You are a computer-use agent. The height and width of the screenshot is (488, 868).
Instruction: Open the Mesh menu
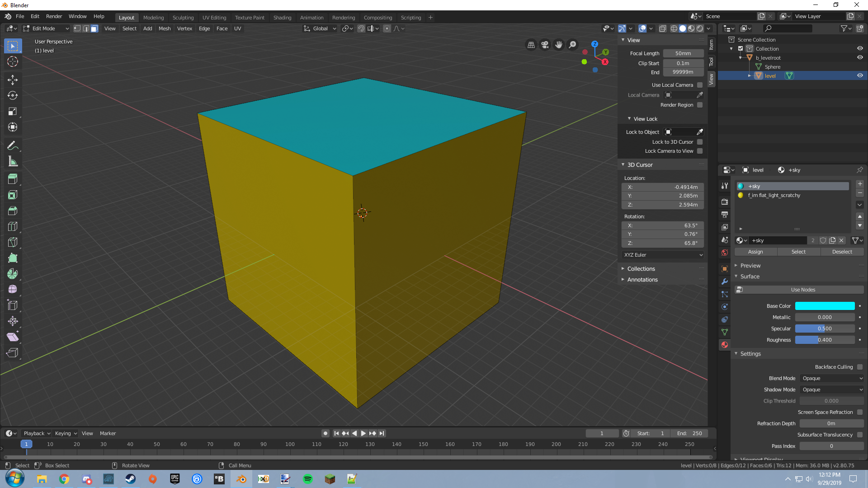[165, 28]
